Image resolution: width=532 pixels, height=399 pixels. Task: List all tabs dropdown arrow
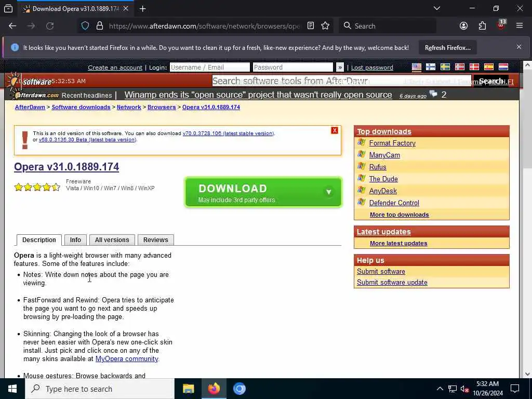tap(436, 8)
